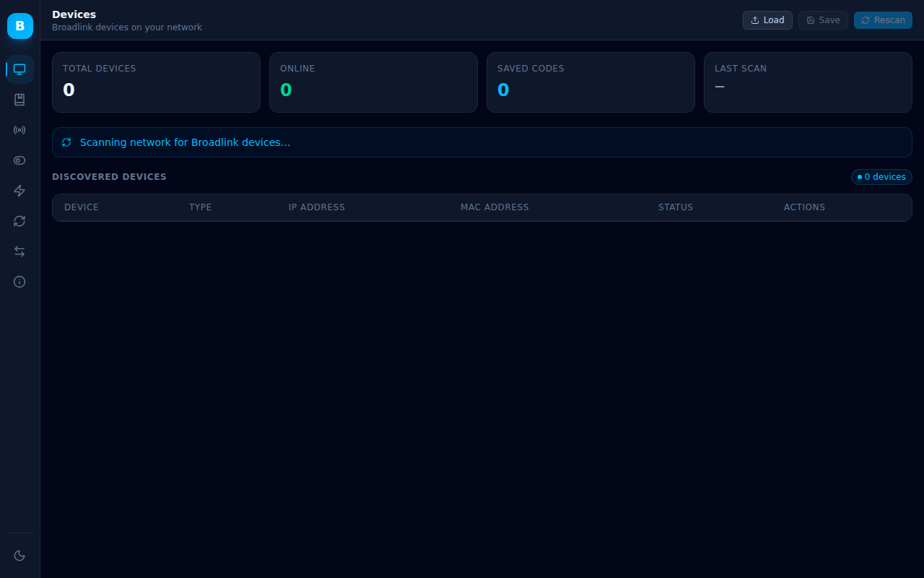Image resolution: width=924 pixels, height=578 pixels.
Task: Toggle dark mode with the moon icon
Action: point(19,556)
